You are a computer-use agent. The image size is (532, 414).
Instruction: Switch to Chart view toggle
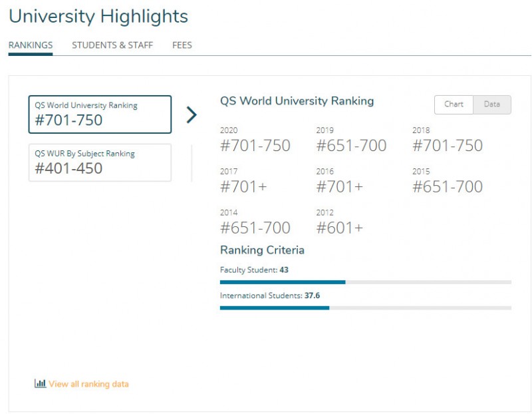coord(454,104)
